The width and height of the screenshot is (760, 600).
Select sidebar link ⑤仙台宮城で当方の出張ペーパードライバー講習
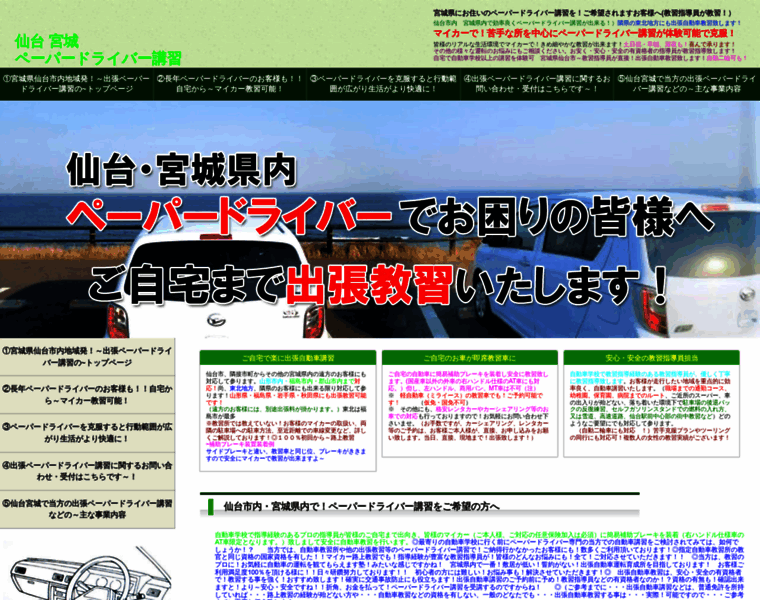click(87, 509)
